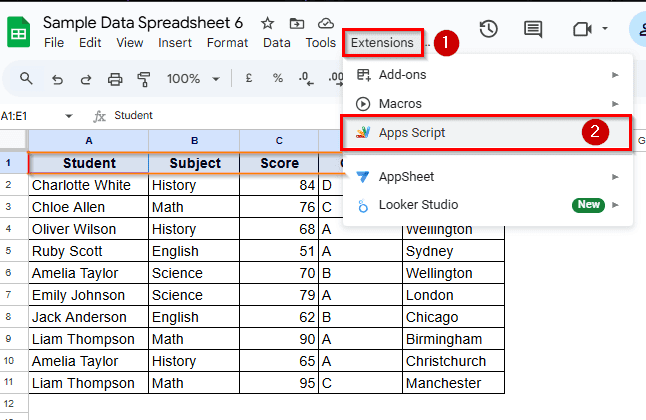Click the redo arrow
This screenshot has height=420, width=646.
point(85,78)
